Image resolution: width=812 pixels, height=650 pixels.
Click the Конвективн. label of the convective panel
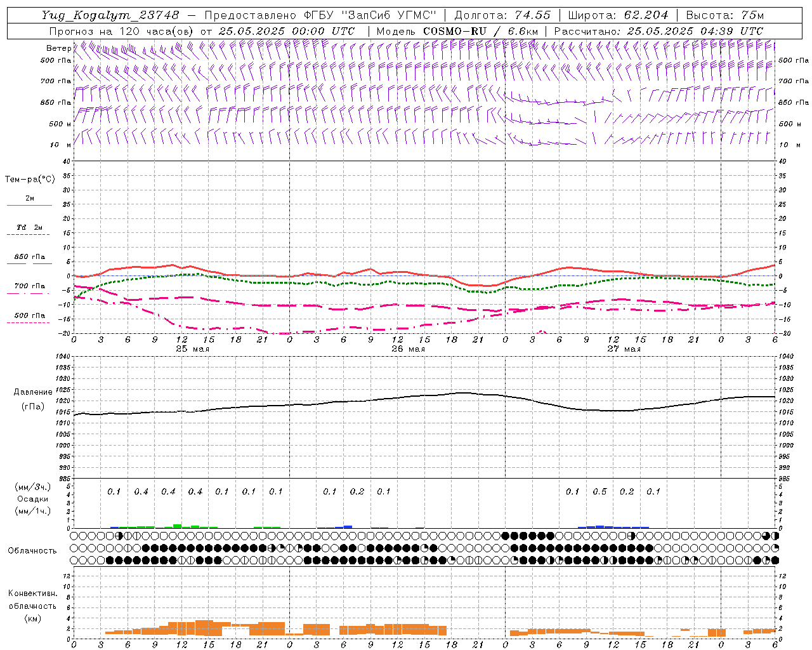coord(32,594)
